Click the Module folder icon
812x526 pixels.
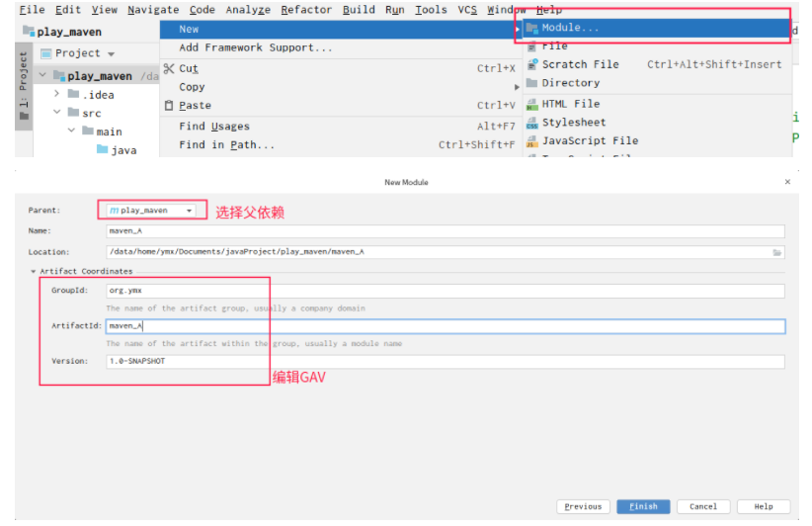click(531, 28)
